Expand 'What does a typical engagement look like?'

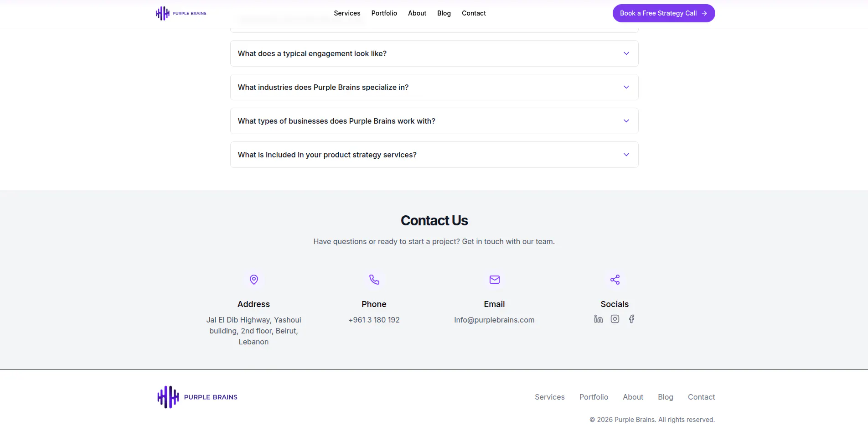[x=434, y=53]
